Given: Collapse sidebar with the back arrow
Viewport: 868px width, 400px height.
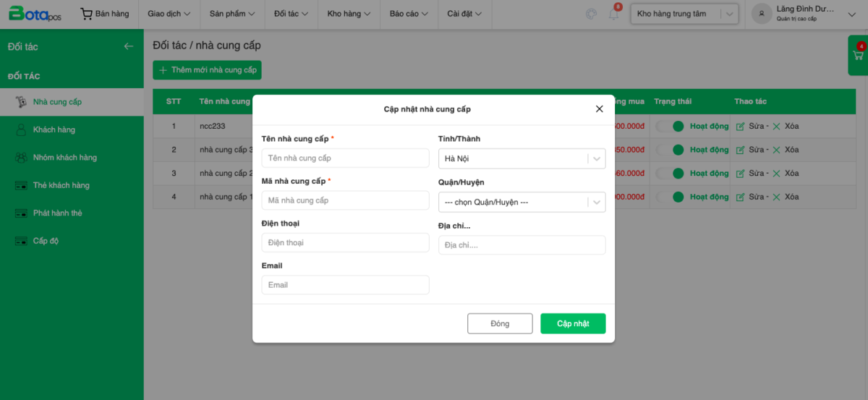Looking at the screenshot, I should (129, 46).
